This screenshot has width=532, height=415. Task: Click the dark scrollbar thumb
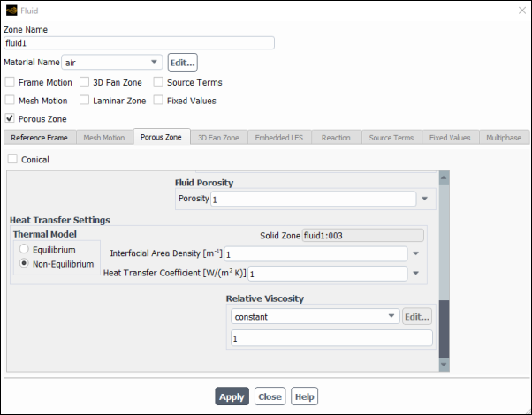[445, 328]
